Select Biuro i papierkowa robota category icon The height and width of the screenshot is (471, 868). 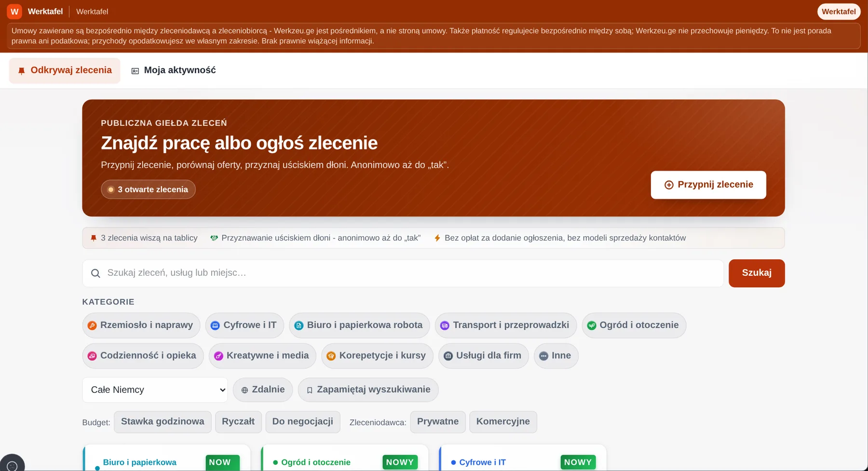pyautogui.click(x=299, y=325)
